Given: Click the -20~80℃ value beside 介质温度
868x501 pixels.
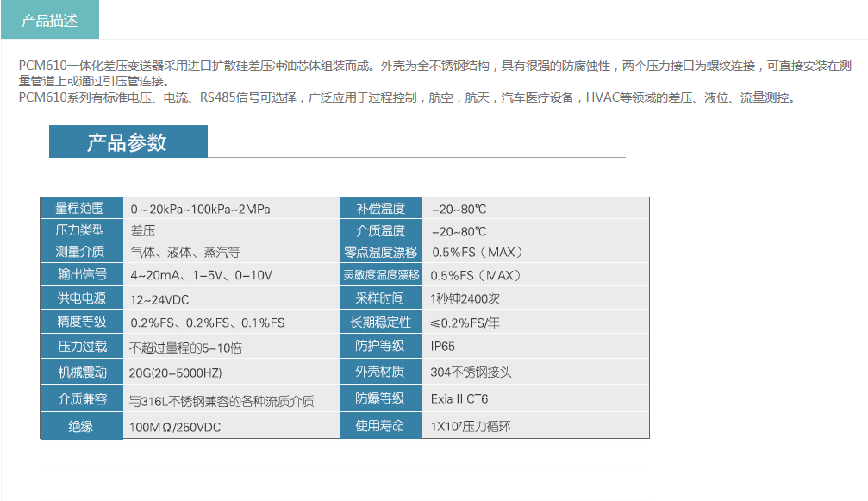Looking at the screenshot, I should click(x=459, y=231).
